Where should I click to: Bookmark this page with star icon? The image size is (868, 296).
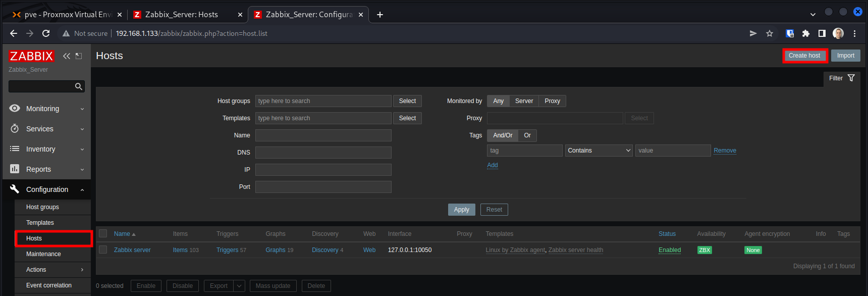770,33
